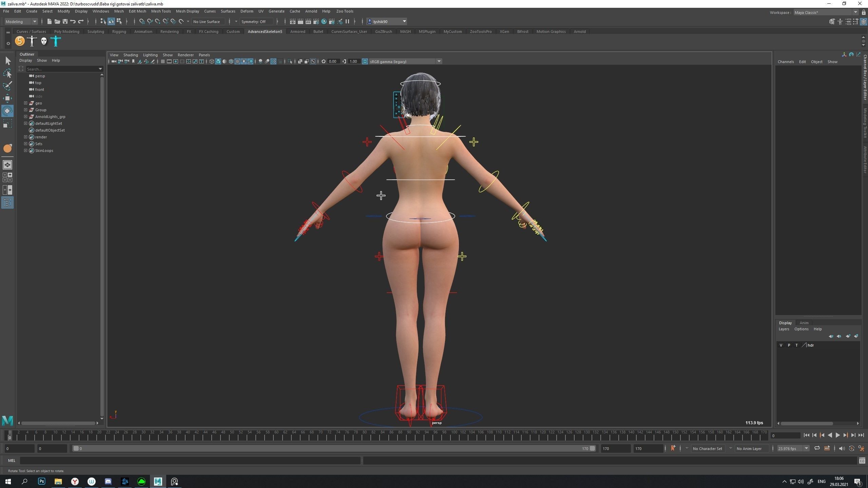868x488 pixels.
Task: Toggle hdr layer visibility V box
Action: [781, 345]
